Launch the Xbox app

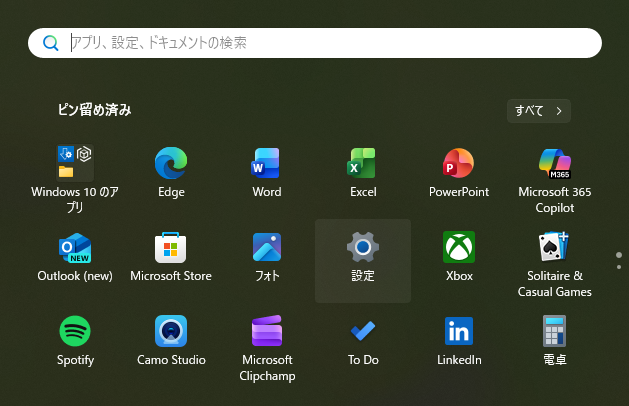(x=459, y=257)
